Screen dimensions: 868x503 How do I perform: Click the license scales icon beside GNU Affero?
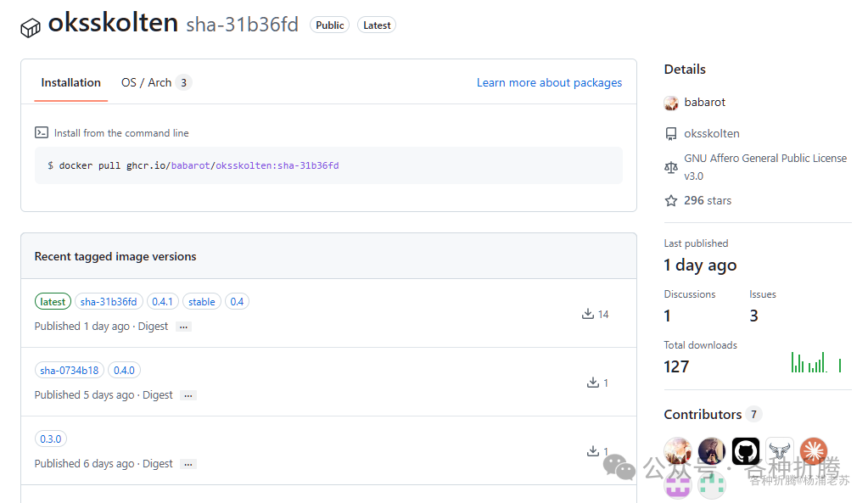(x=671, y=167)
